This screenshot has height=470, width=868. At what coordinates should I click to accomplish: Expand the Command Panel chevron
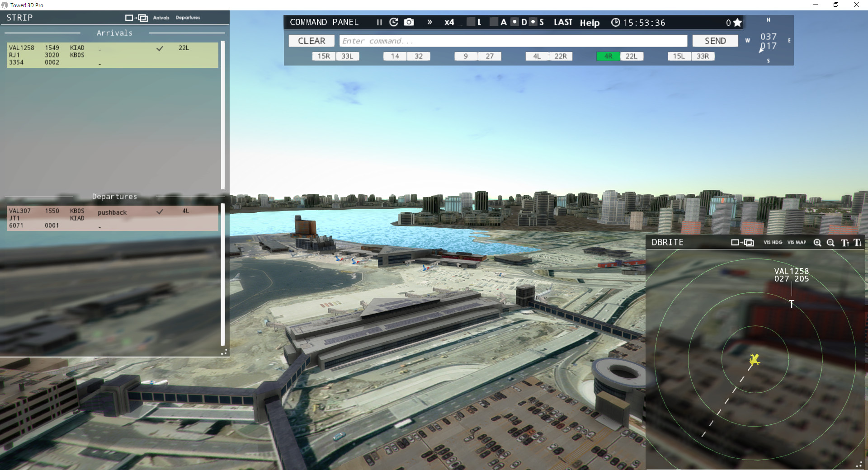[429, 22]
